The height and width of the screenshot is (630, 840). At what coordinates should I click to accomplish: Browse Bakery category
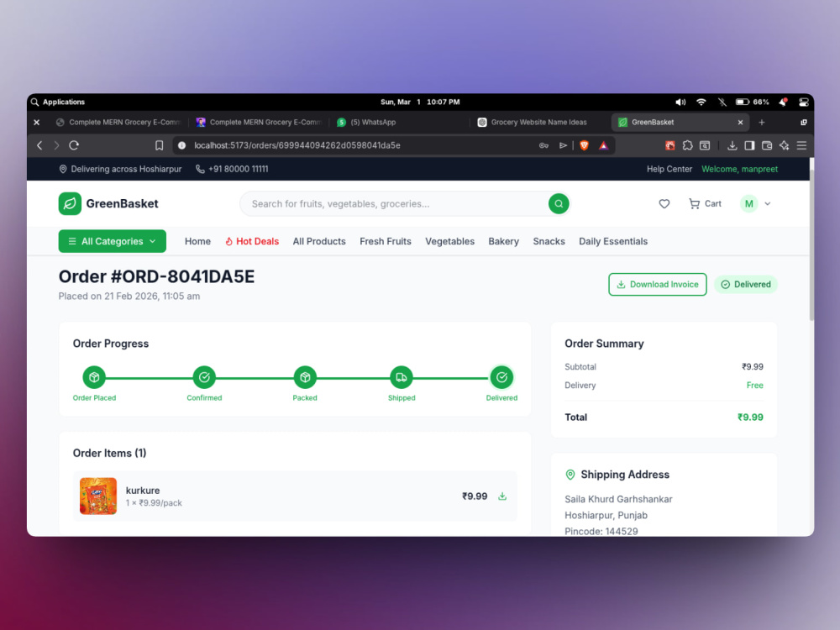(503, 241)
